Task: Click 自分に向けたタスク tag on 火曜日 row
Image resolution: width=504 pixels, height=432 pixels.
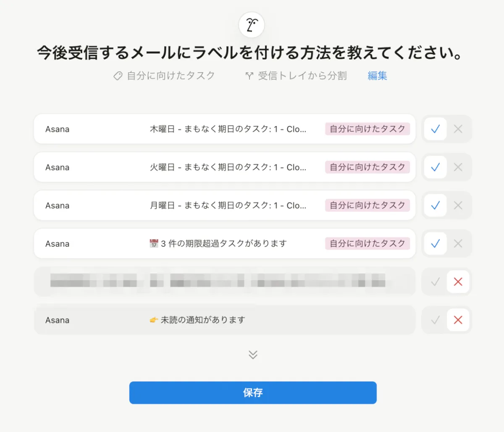Action: [x=367, y=167]
